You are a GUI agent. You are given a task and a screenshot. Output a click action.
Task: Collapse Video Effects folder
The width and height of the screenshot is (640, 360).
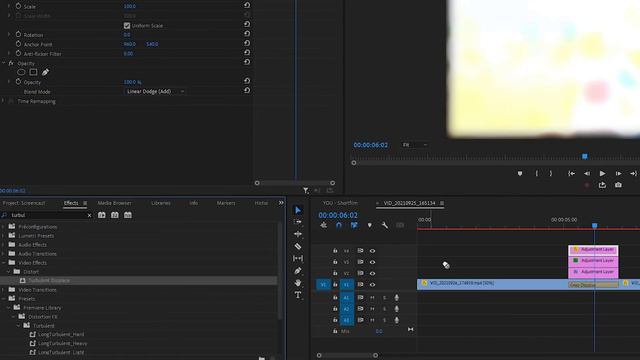(x=3, y=262)
